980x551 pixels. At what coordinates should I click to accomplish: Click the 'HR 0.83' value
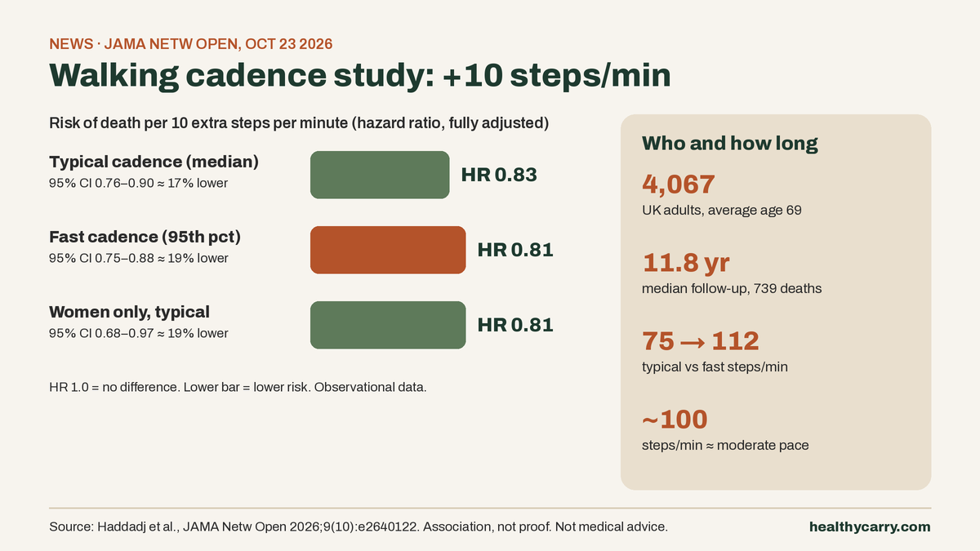[x=499, y=175]
